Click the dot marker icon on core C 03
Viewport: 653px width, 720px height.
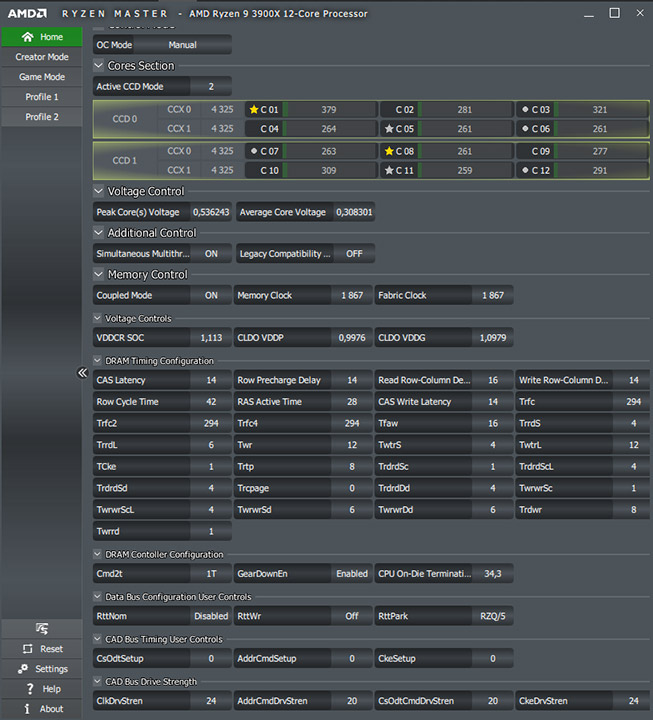coord(525,109)
